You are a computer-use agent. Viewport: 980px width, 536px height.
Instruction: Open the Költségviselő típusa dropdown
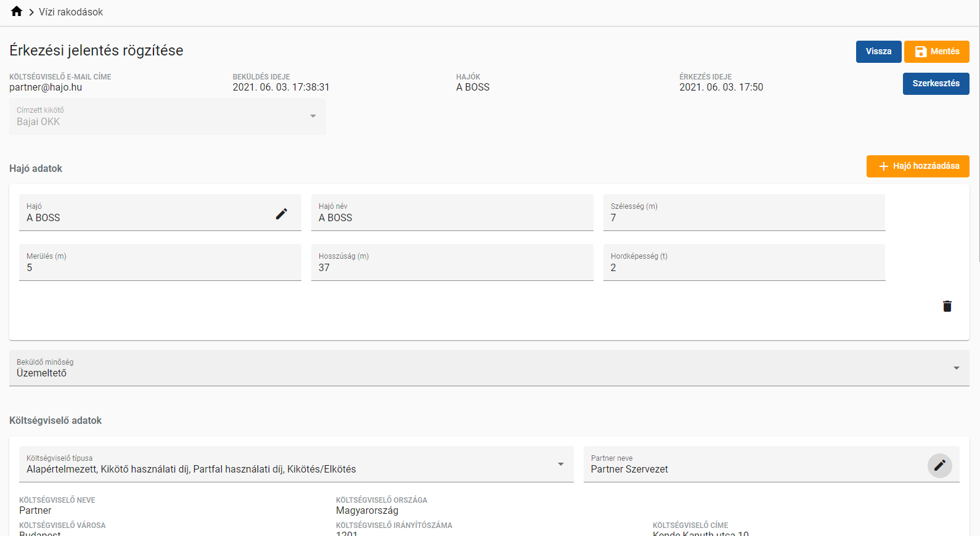pos(296,465)
